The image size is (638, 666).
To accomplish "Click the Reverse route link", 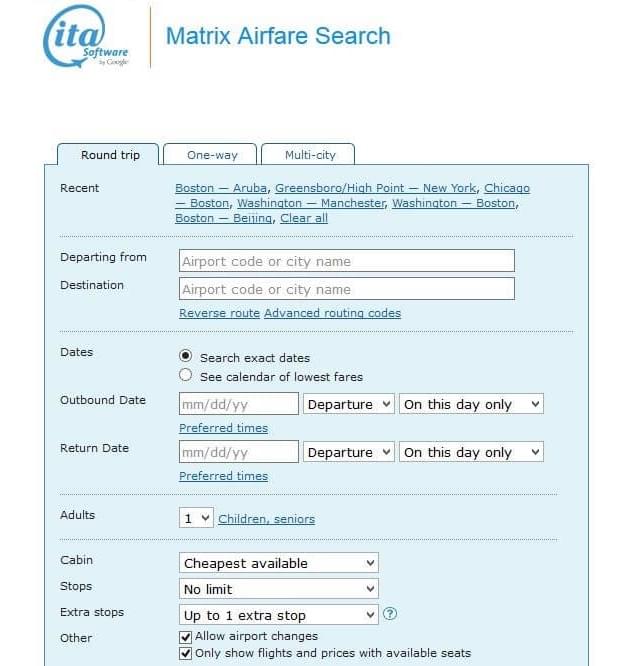I will [219, 313].
